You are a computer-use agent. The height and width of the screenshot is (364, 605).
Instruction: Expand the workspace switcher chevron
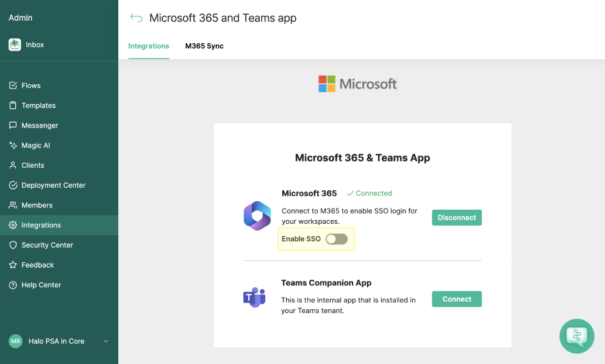(106, 341)
